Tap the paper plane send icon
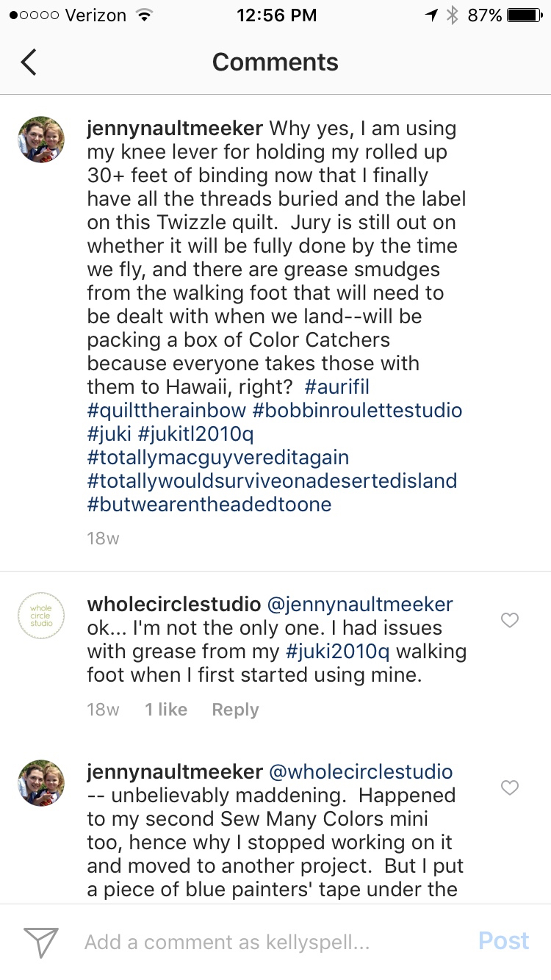Screen dimensions: 551x980 40,941
